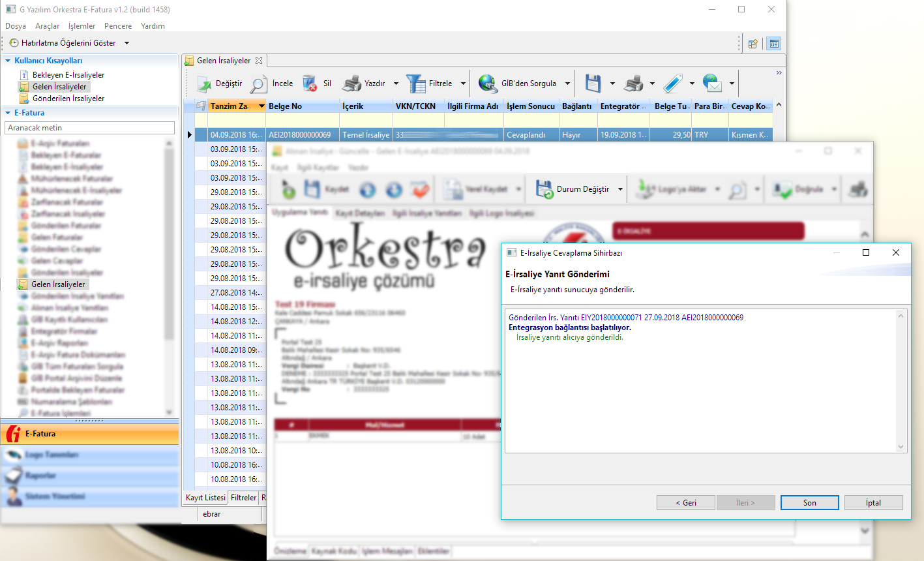Open the İşlemler menu

(x=82, y=26)
